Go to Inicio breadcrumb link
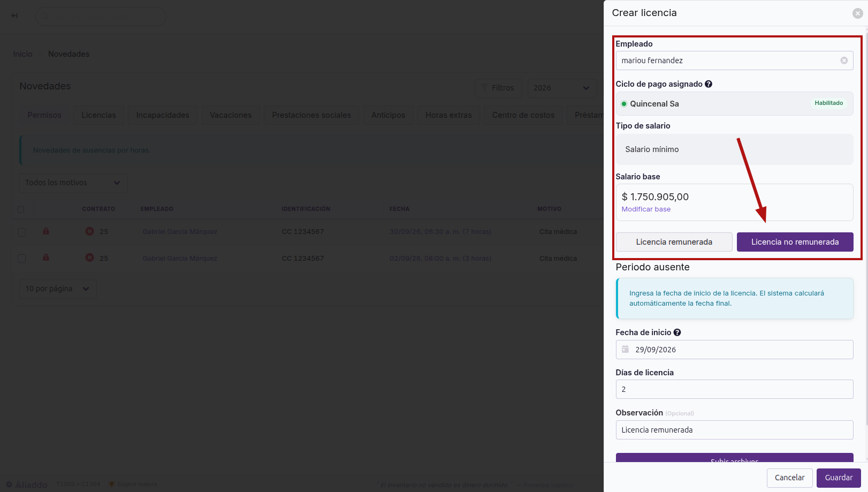This screenshot has height=492, width=868. (x=23, y=54)
